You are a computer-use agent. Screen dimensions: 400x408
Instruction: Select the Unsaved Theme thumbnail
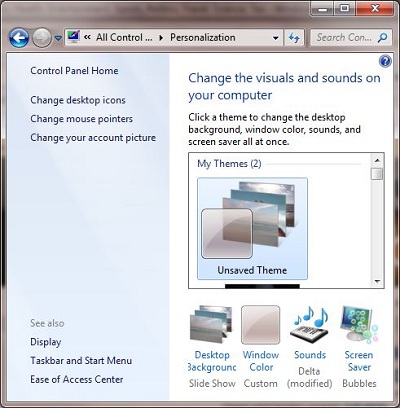click(x=252, y=228)
